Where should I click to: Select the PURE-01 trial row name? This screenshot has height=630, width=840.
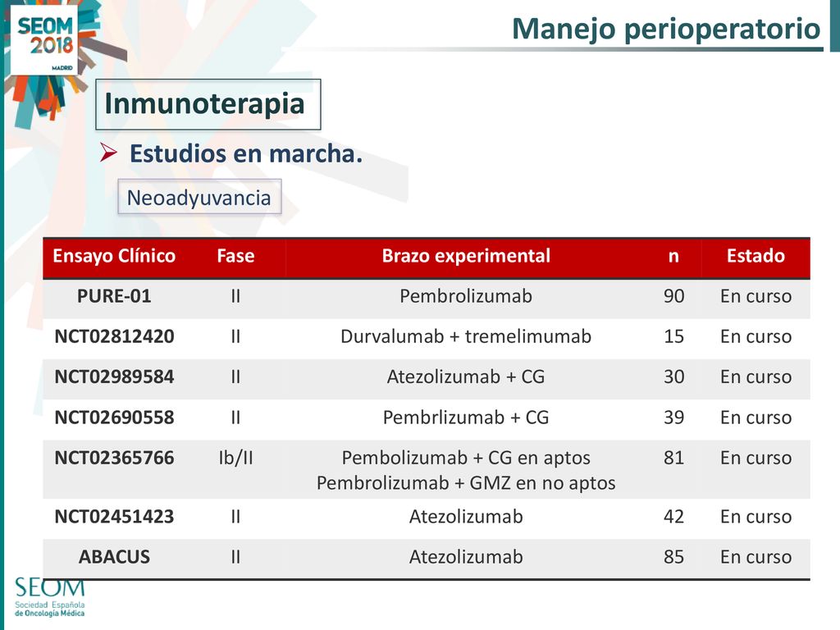pos(114,296)
